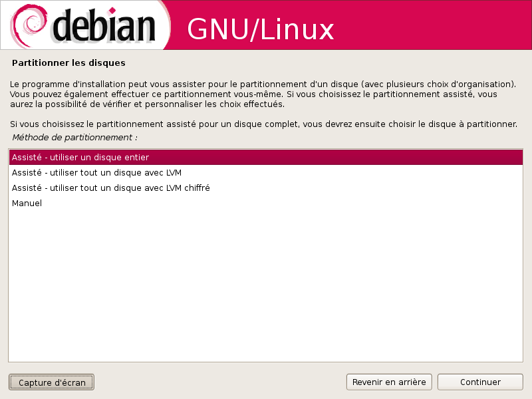Choose 'Assisté - utiliser tout un disque avec LVM'
The height and width of the screenshot is (399, 532).
tap(265, 173)
